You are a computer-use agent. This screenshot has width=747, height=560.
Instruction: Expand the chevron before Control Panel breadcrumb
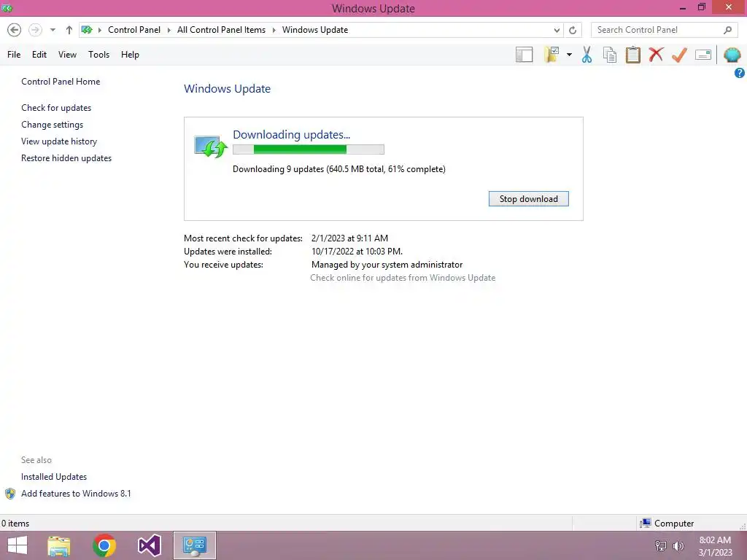coord(100,30)
